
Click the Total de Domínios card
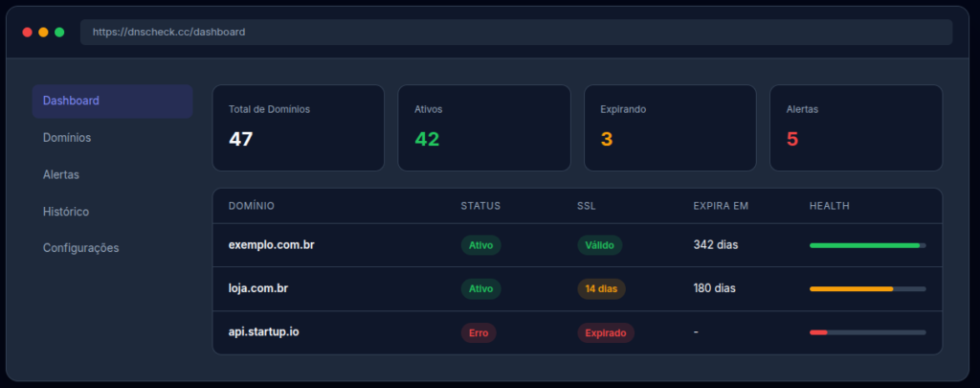pos(298,127)
